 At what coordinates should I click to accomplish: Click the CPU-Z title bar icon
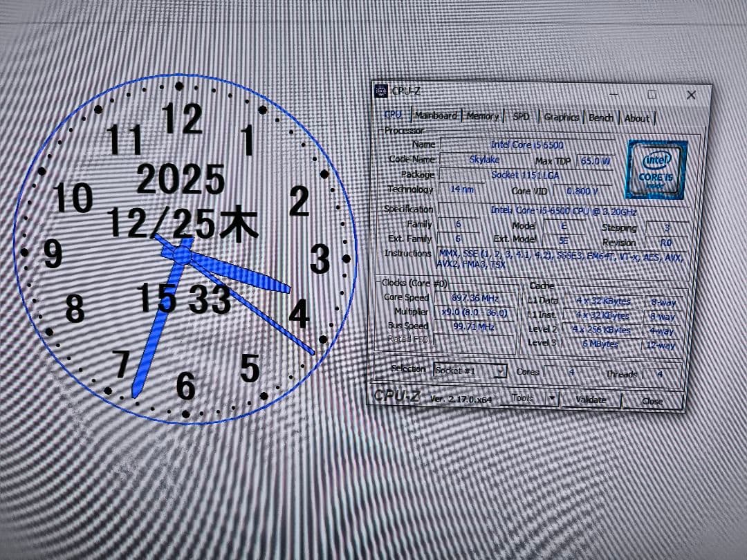pyautogui.click(x=381, y=91)
